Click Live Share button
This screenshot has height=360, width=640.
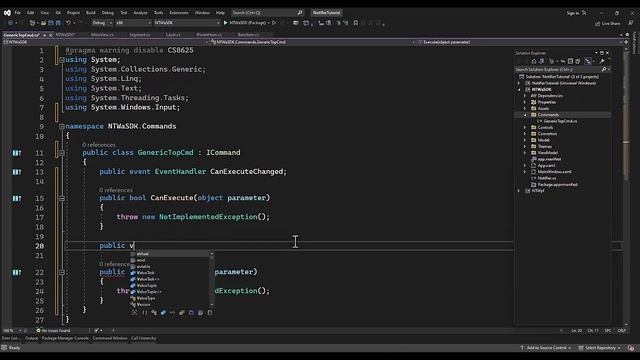pyautogui.click(x=607, y=24)
